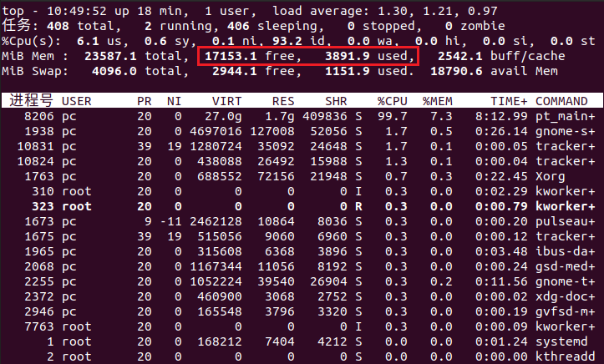The height and width of the screenshot is (364, 604).
Task: Click the gsd-med+ command name
Action: click(565, 266)
